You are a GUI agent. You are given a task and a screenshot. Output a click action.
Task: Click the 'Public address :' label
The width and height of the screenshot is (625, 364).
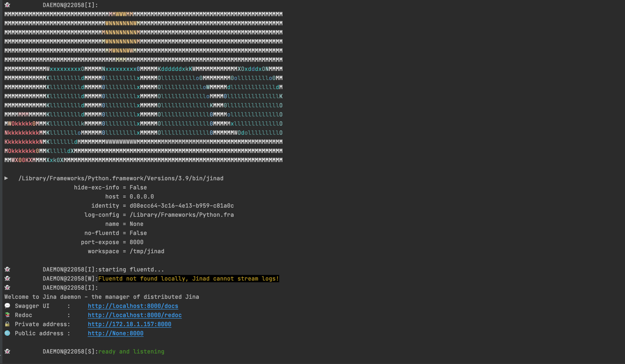pyautogui.click(x=43, y=334)
